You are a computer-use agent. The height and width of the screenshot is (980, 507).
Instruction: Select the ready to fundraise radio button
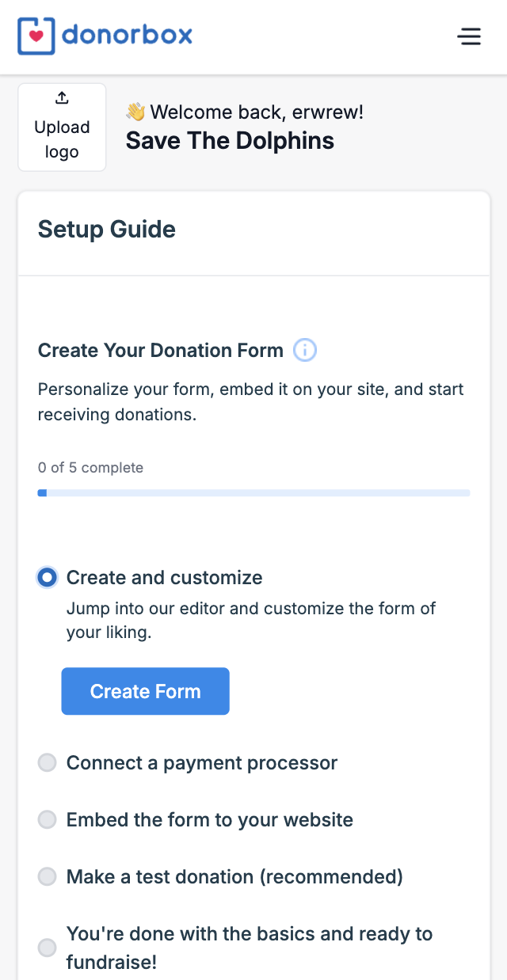(x=48, y=948)
